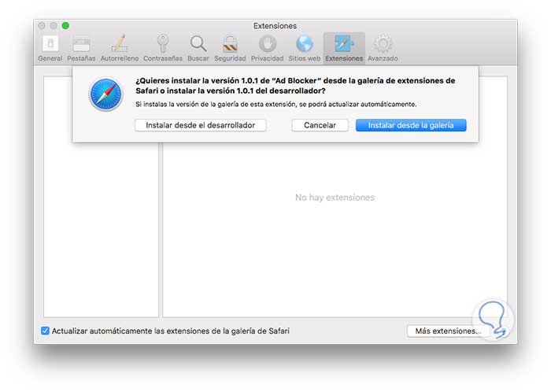Open the Autorrelleno preferences pane
551x392 pixels.
pyautogui.click(x=120, y=49)
